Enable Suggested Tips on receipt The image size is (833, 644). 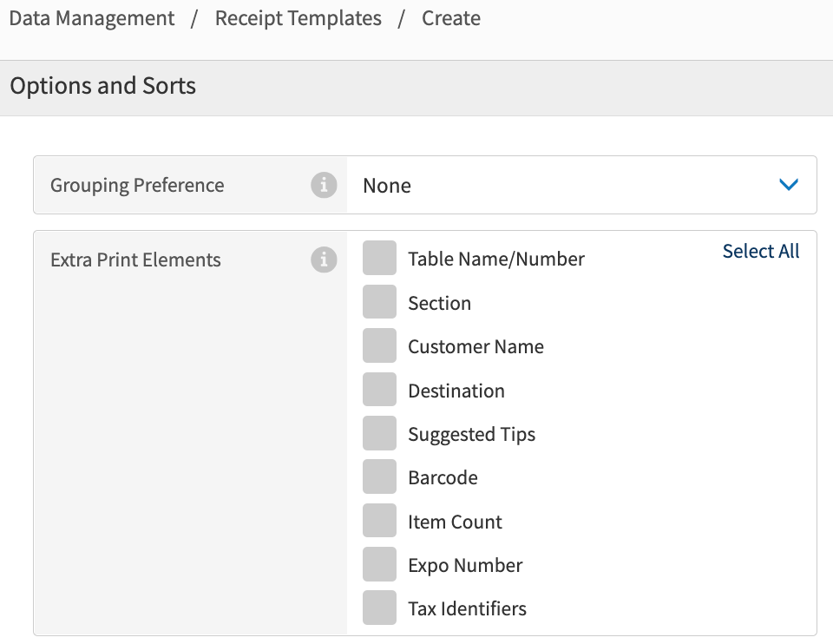point(379,433)
